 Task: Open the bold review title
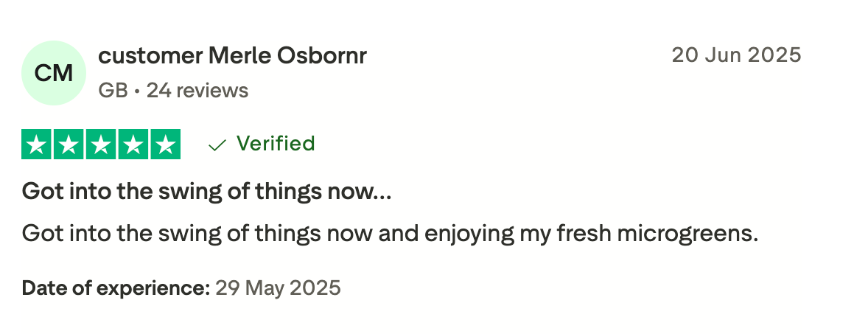206,192
